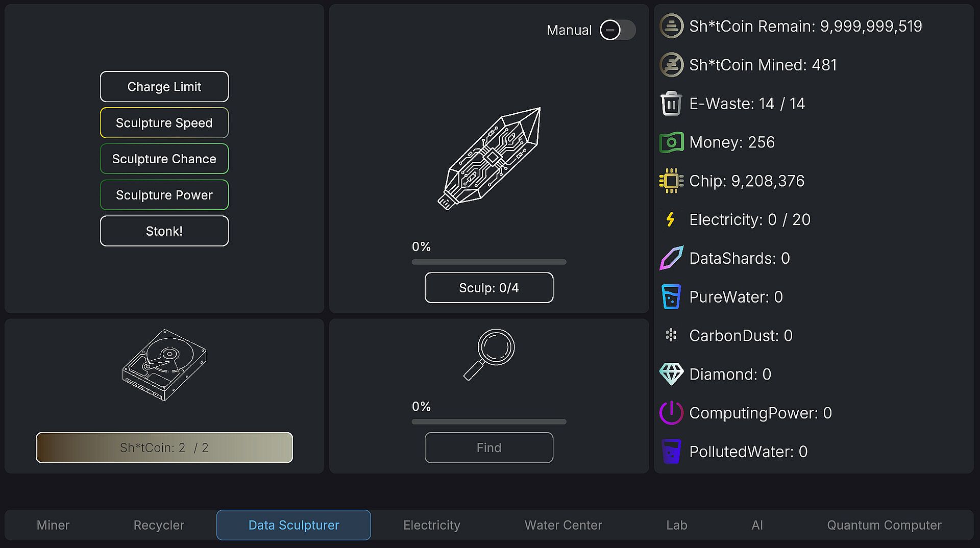The image size is (980, 548).
Task: Switch to the Miner tab
Action: (53, 525)
